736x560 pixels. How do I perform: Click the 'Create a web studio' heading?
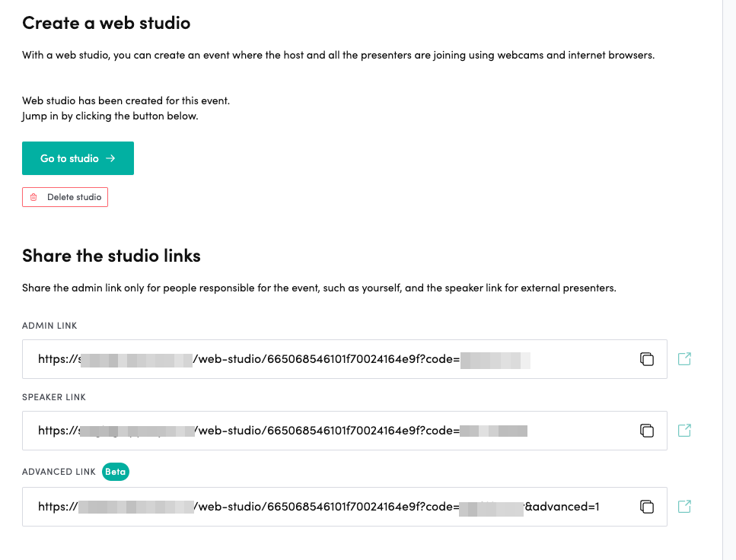click(106, 23)
